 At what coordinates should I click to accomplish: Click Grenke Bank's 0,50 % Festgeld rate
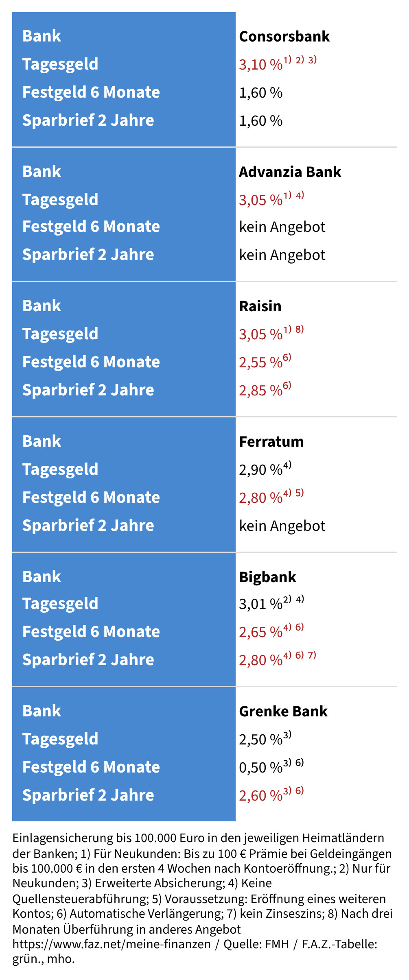click(x=261, y=768)
